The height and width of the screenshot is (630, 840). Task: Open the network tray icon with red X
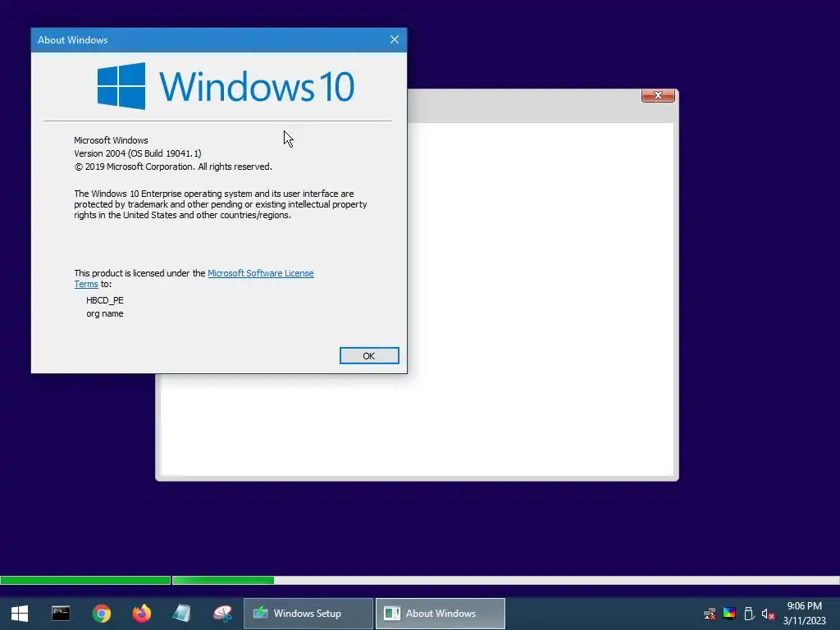point(710,614)
